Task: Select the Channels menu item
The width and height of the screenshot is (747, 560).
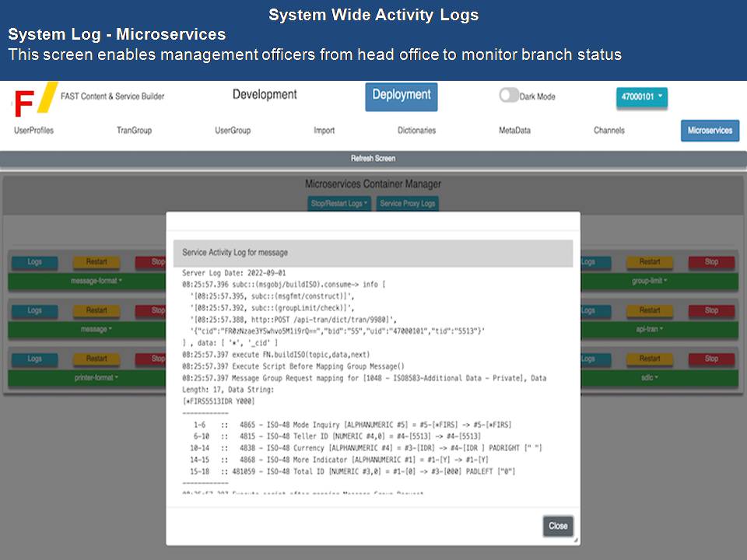Action: (x=608, y=131)
